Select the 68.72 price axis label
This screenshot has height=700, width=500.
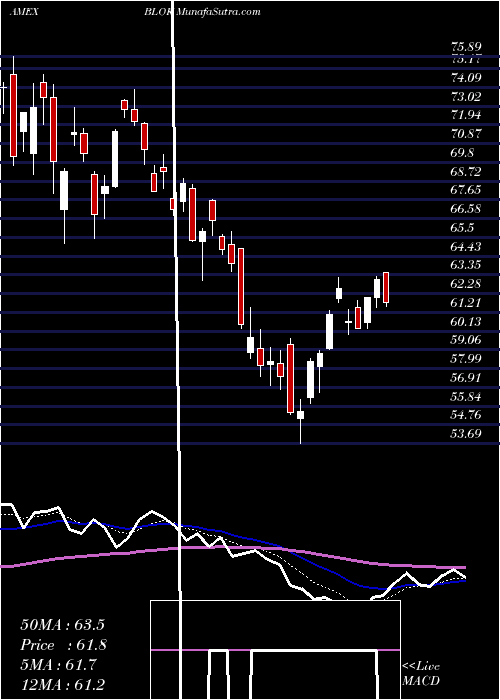465,171
